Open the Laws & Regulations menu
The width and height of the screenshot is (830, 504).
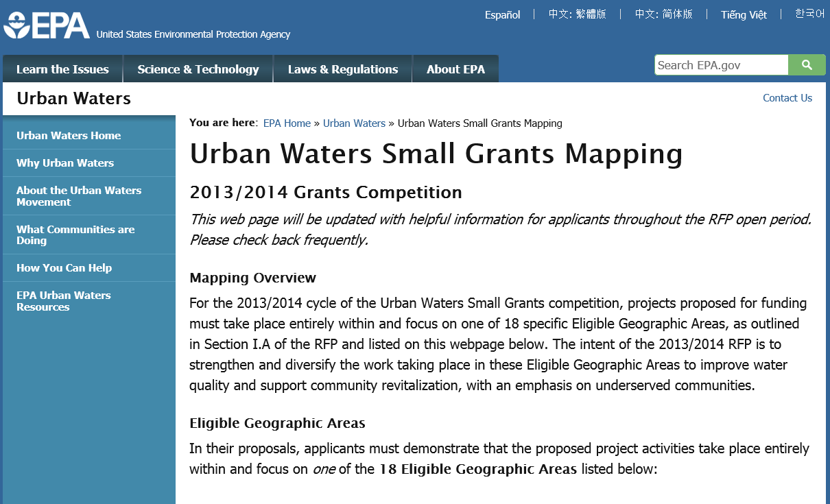coord(343,69)
